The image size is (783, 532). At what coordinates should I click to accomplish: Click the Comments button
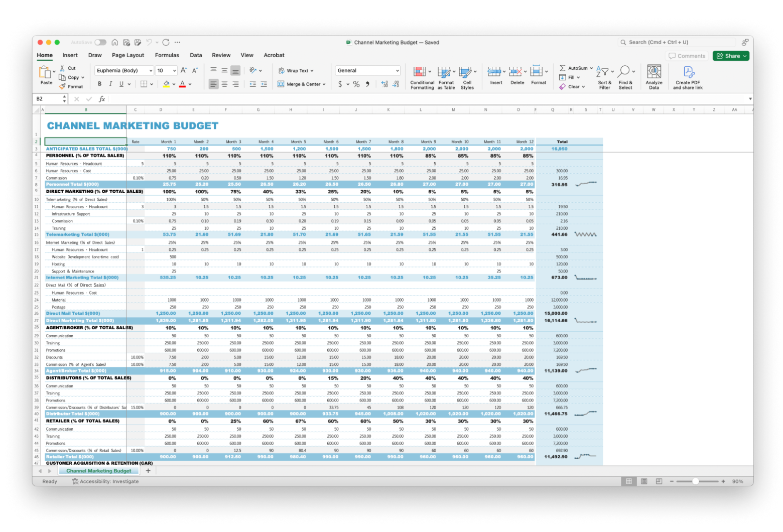click(x=687, y=56)
